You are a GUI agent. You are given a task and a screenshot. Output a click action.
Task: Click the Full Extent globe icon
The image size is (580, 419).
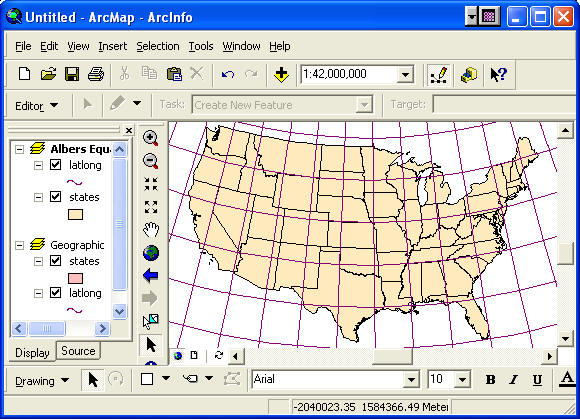(151, 253)
